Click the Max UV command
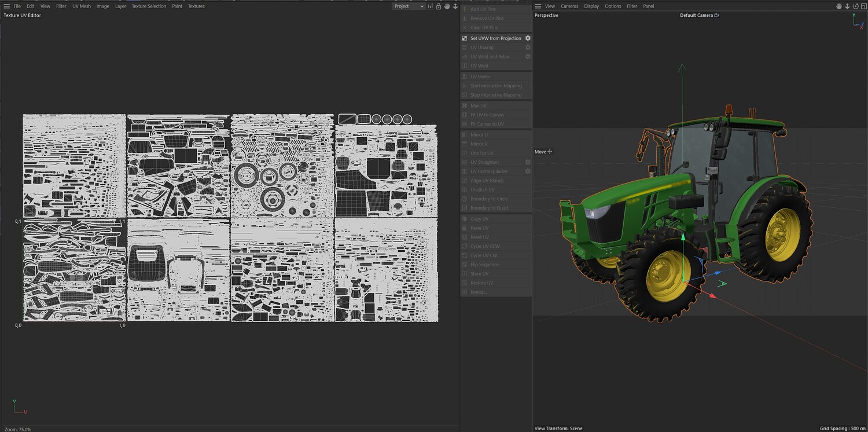Viewport: 868px width, 432px height. click(x=496, y=105)
